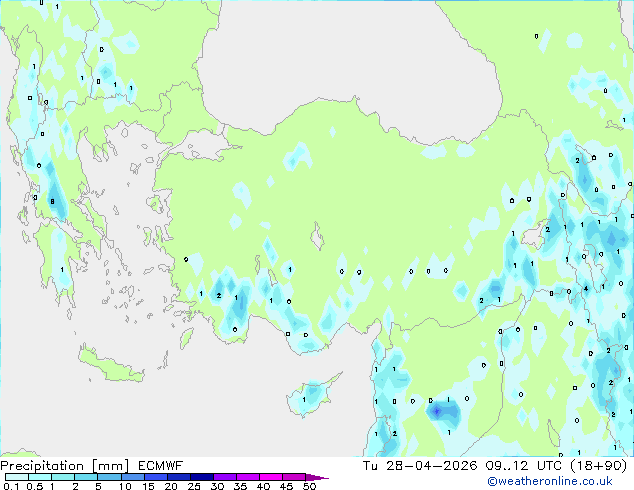Click the legend label "45"

pos(286,486)
